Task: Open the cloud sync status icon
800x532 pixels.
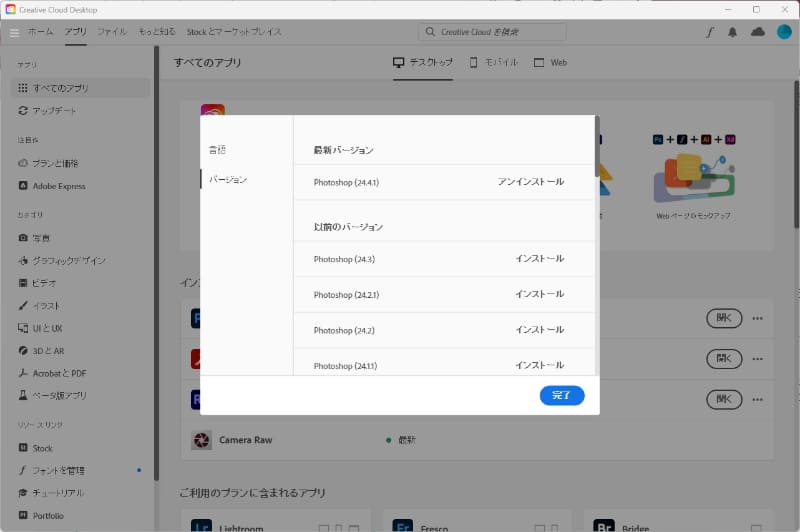Action: point(758,32)
